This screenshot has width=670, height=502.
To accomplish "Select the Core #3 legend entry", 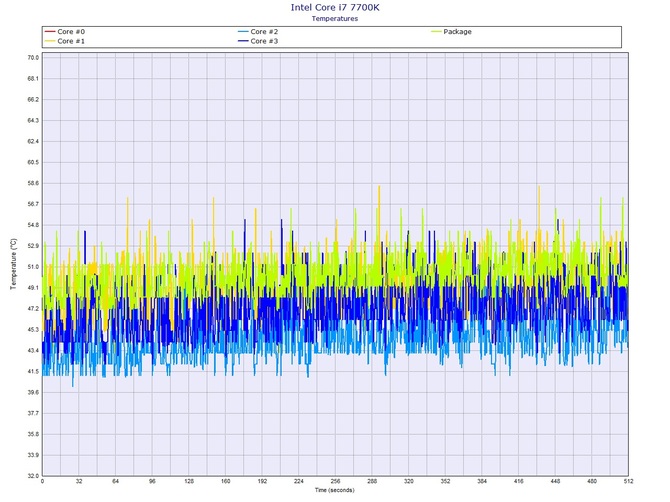I will 258,41.
